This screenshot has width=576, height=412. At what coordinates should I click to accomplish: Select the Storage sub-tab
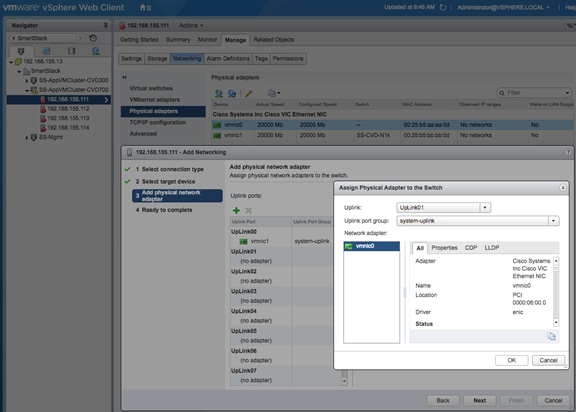point(157,59)
